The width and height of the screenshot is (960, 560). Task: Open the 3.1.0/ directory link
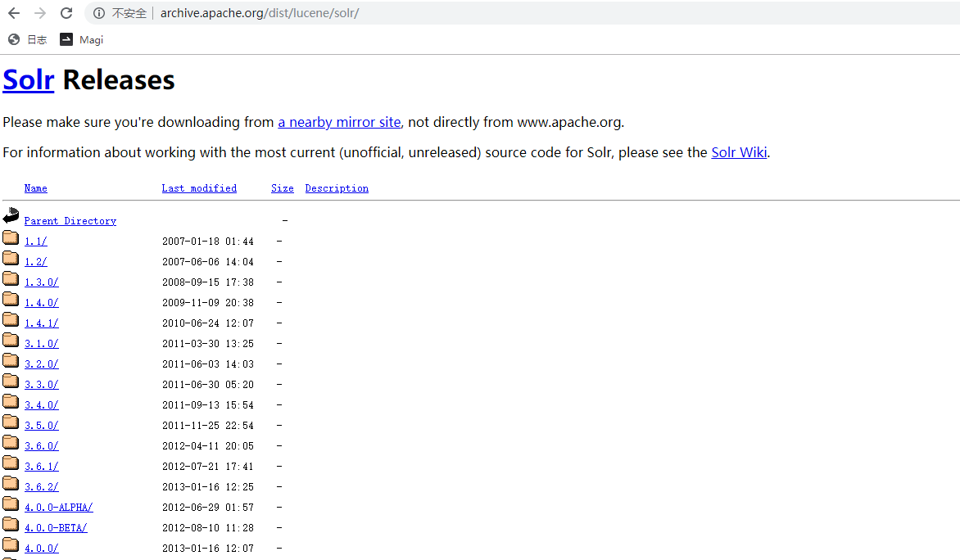click(x=42, y=344)
